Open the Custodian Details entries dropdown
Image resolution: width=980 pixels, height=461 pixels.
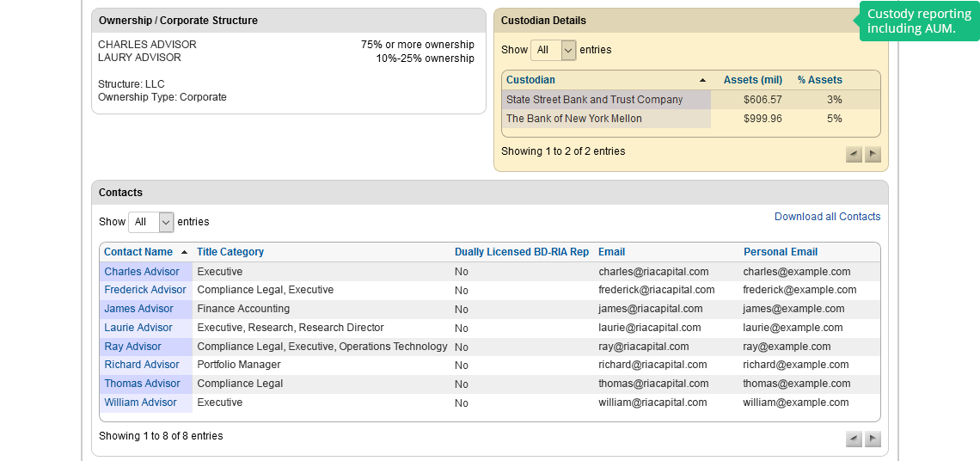click(553, 50)
